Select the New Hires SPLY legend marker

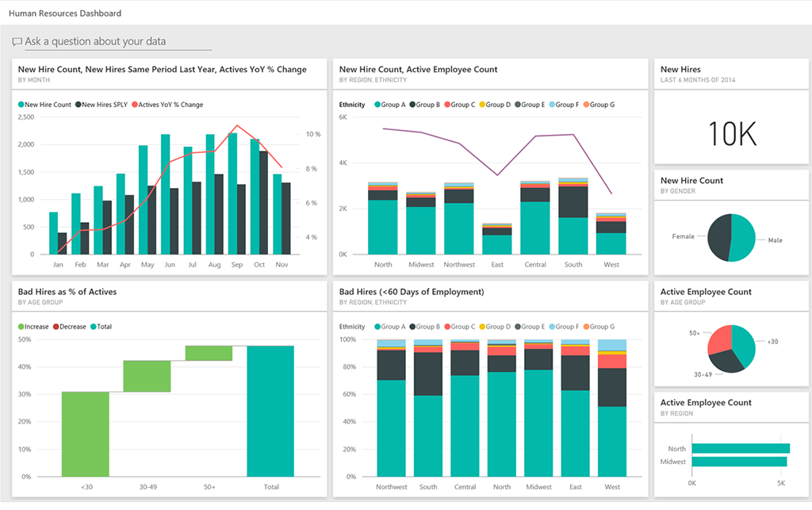tap(79, 105)
